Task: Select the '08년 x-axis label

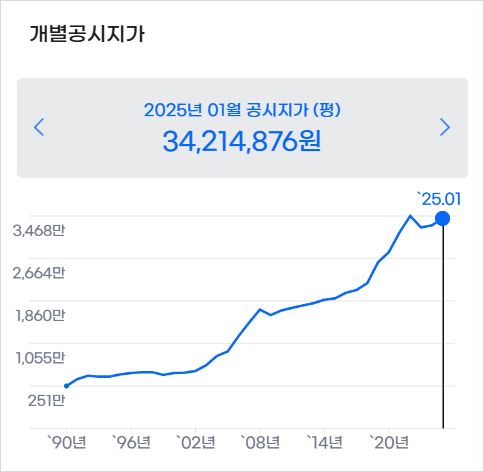Action: [260, 442]
